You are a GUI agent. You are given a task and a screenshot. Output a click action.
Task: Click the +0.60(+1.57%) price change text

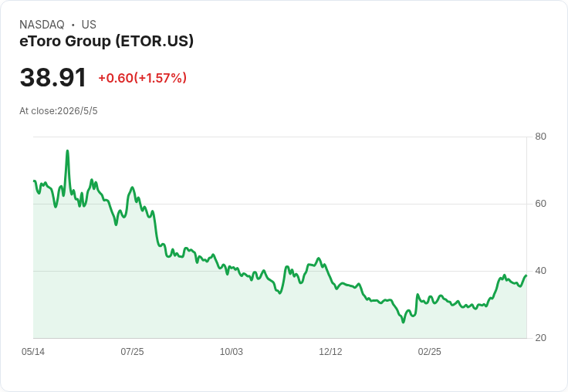tap(142, 78)
